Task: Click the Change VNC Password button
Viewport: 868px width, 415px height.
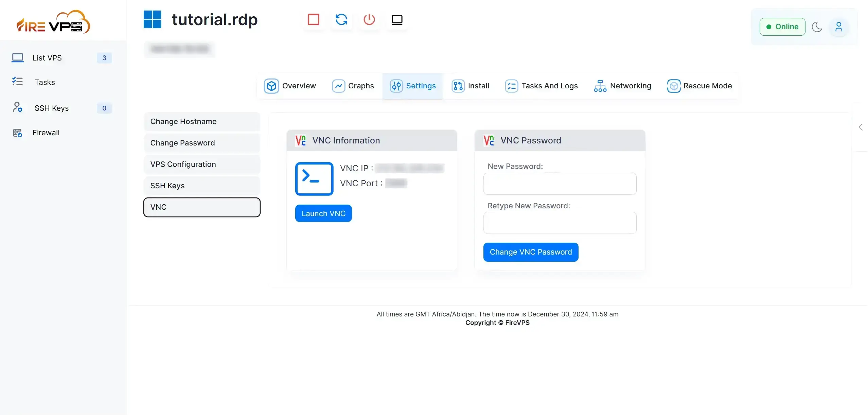Action: [530, 252]
